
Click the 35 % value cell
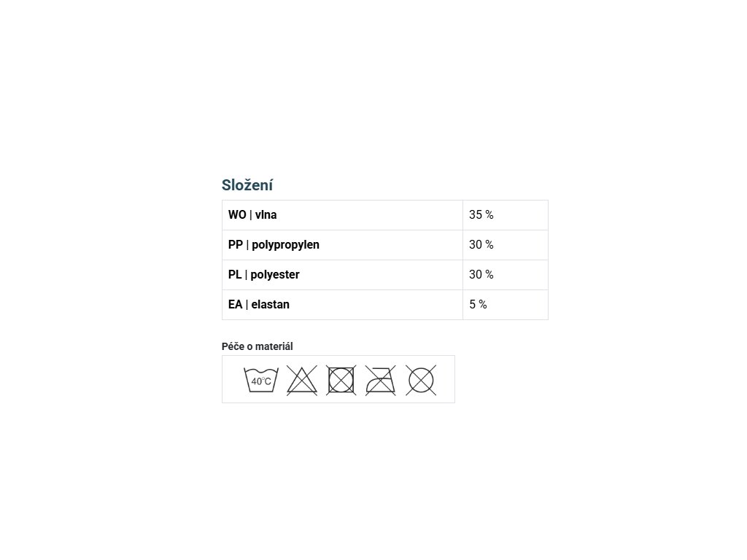coord(481,215)
